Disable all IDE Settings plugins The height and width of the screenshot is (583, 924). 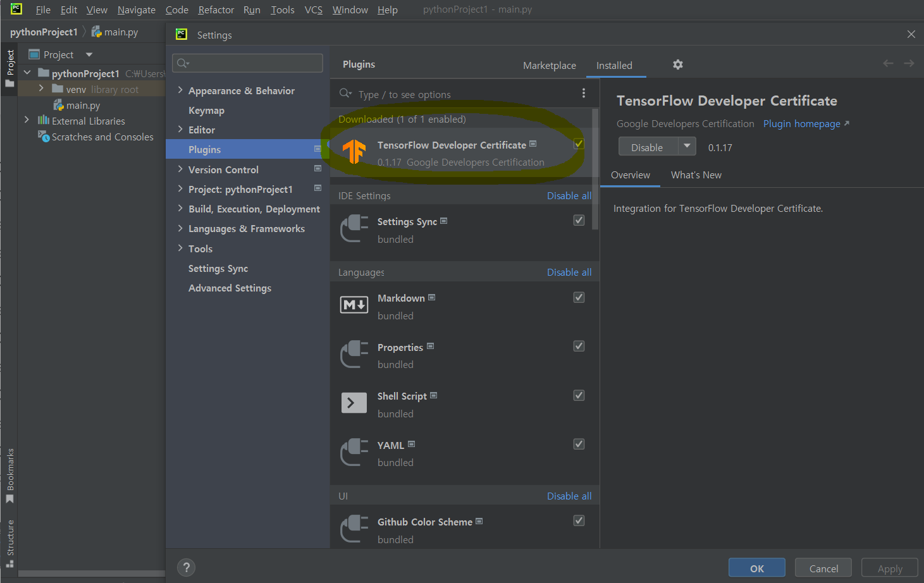coord(569,195)
